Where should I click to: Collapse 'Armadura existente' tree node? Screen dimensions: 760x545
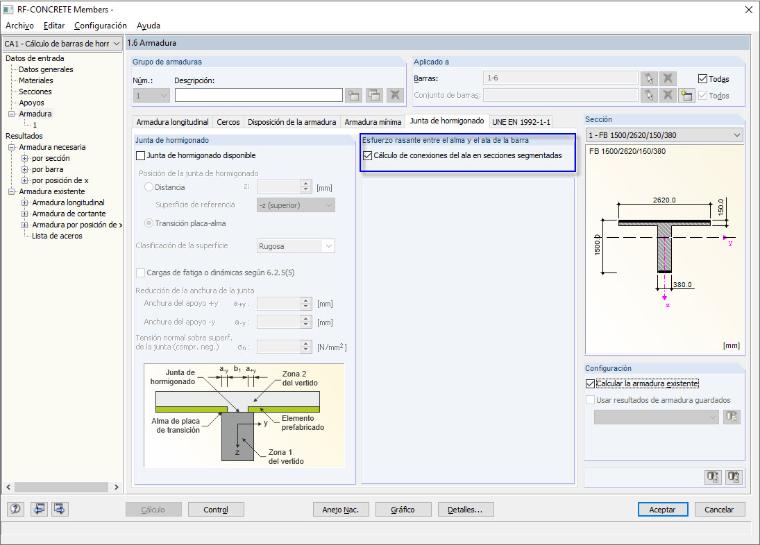tap(12, 192)
